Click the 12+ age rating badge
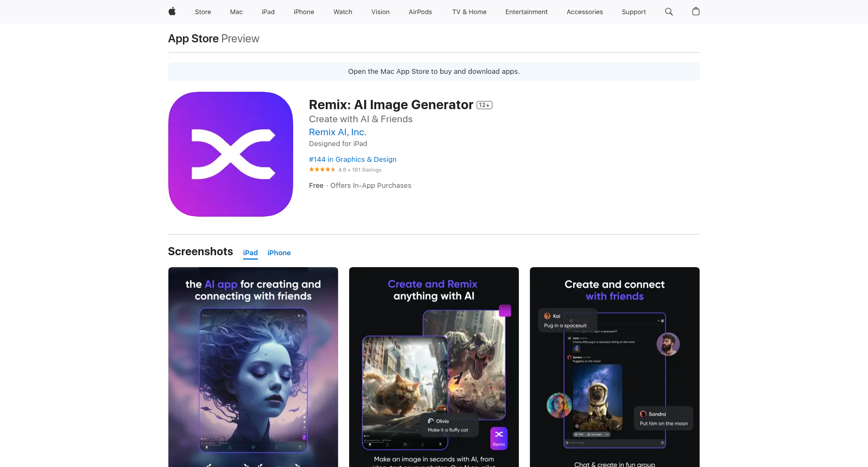The image size is (868, 467). (x=484, y=105)
